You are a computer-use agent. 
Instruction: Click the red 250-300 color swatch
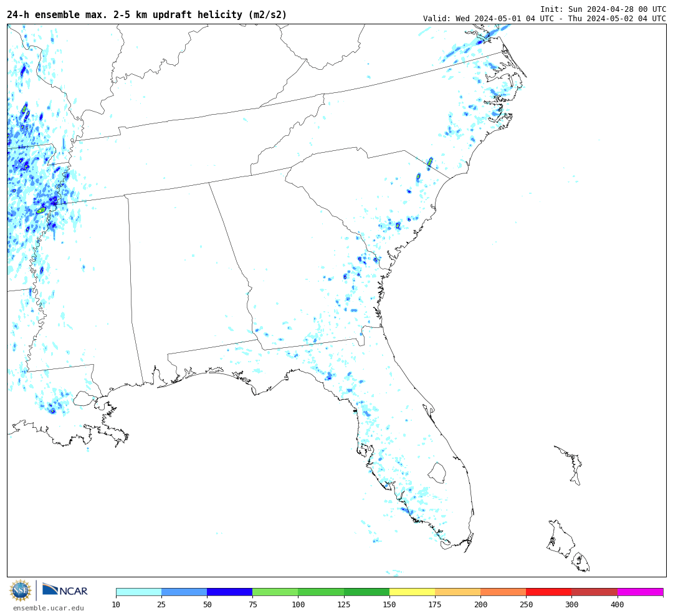click(x=549, y=592)
